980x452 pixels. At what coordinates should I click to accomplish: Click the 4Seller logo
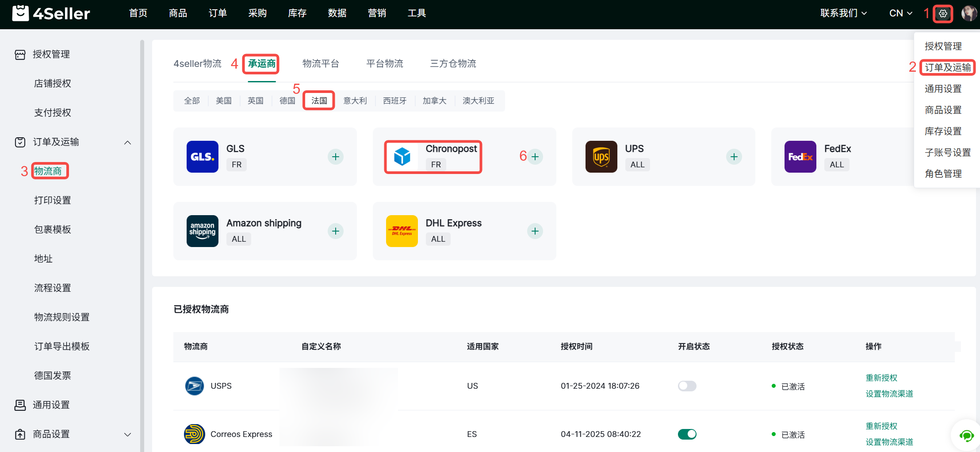pyautogui.click(x=51, y=13)
